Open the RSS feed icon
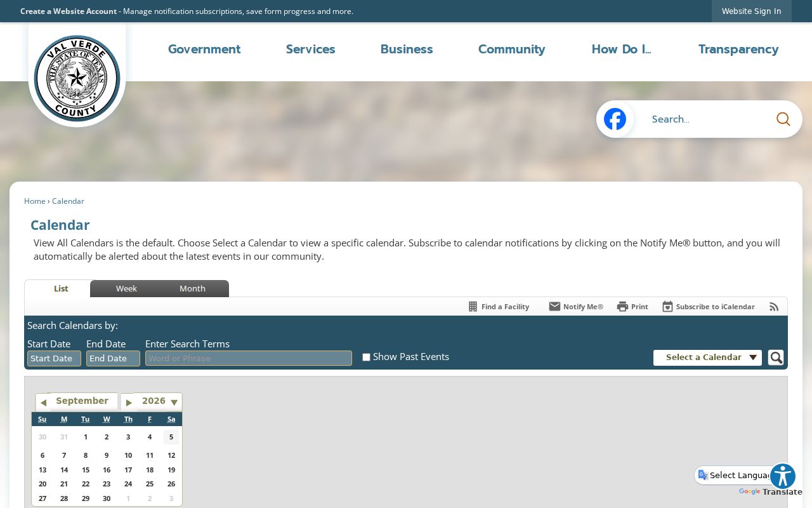This screenshot has height=508, width=812. point(774,307)
